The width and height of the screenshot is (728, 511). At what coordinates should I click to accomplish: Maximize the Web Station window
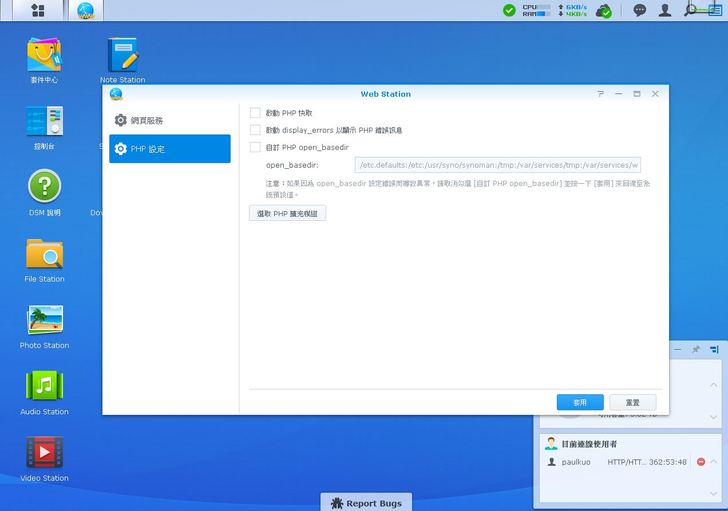(x=637, y=94)
